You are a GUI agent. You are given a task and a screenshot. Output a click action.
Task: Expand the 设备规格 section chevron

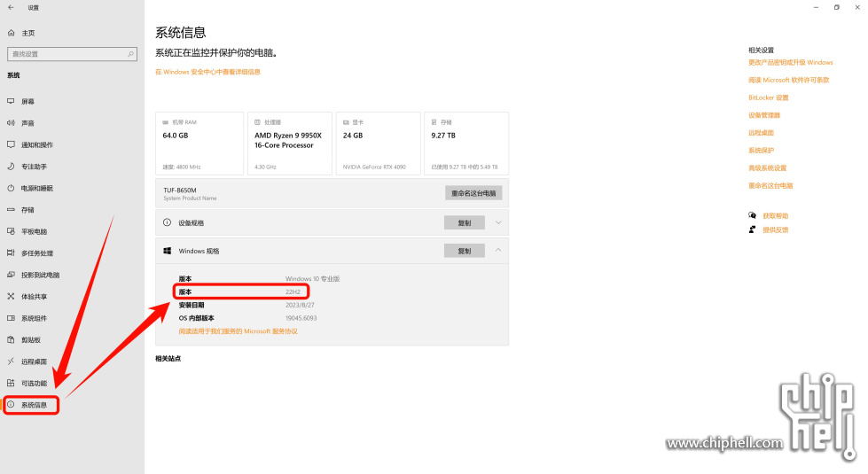(498, 223)
